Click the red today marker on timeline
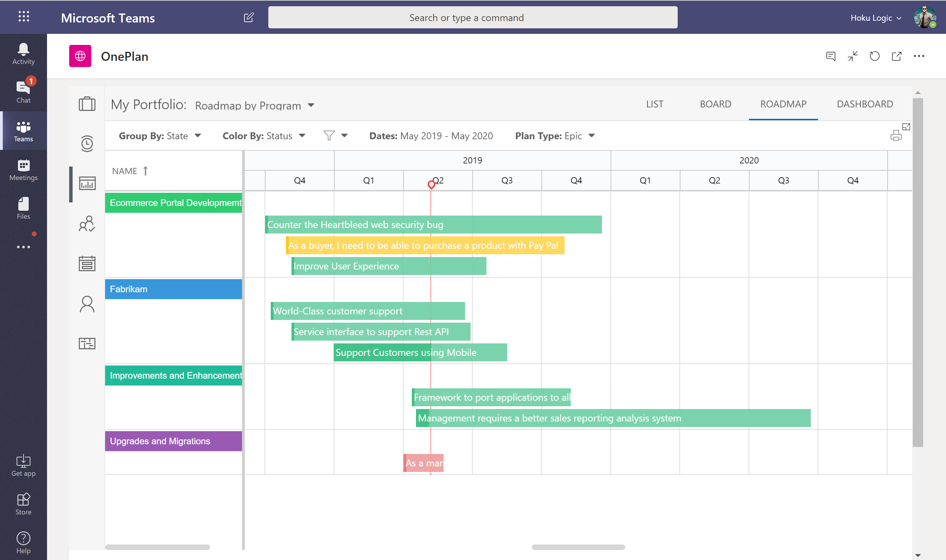 pos(431,185)
